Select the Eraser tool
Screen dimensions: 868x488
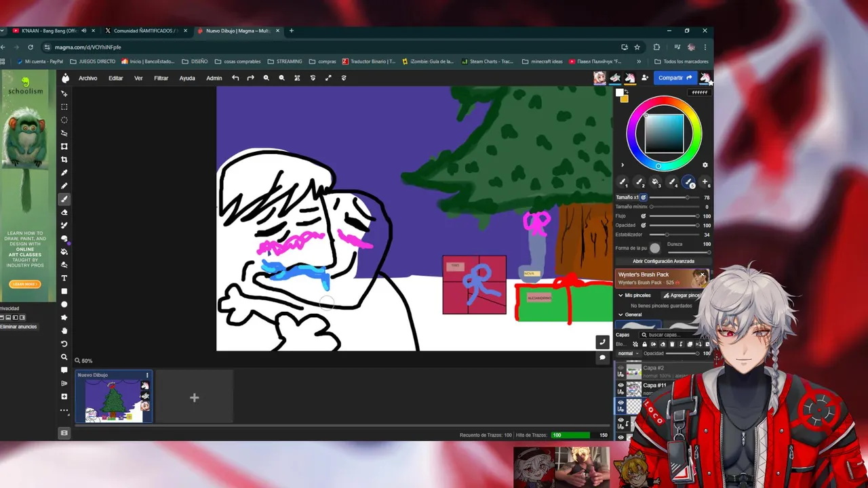pyautogui.click(x=64, y=212)
